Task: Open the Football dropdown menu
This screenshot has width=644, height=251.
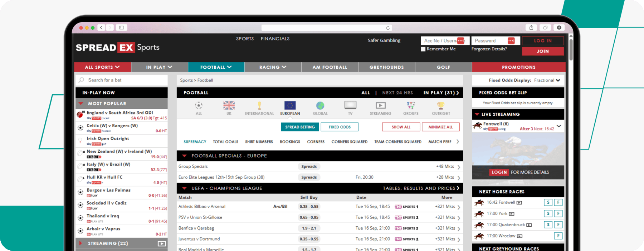Action: click(216, 67)
